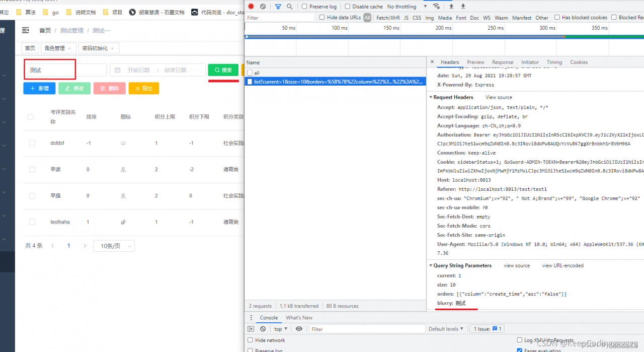Switch to the Response tab
644x352 pixels.
point(503,62)
